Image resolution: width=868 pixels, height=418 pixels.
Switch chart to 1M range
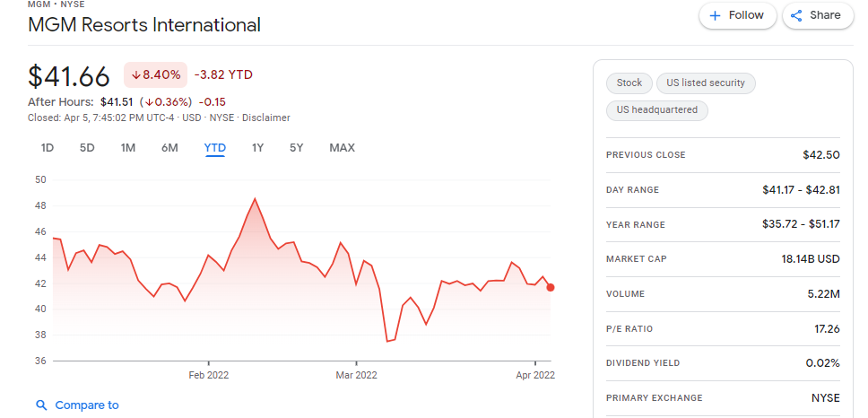point(128,148)
